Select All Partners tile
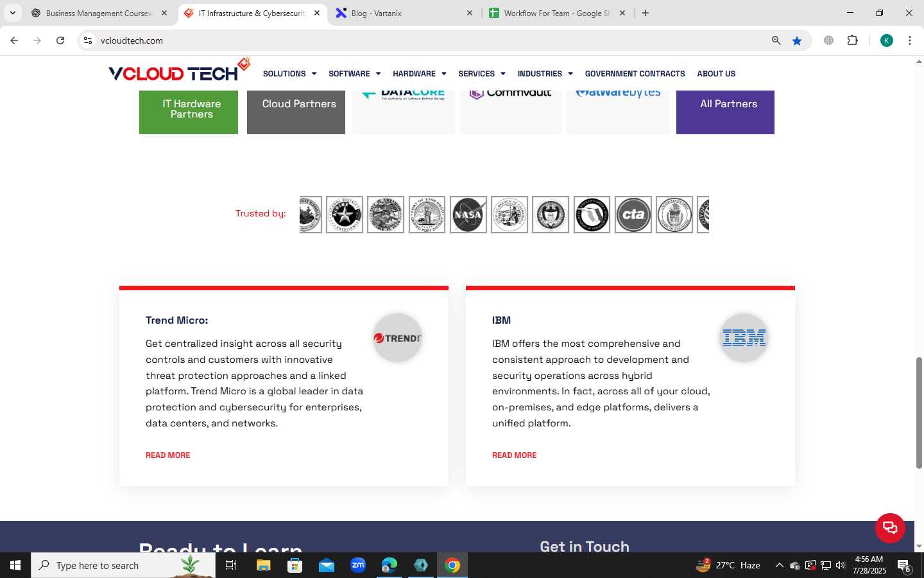The height and width of the screenshot is (578, 924). pos(725,112)
